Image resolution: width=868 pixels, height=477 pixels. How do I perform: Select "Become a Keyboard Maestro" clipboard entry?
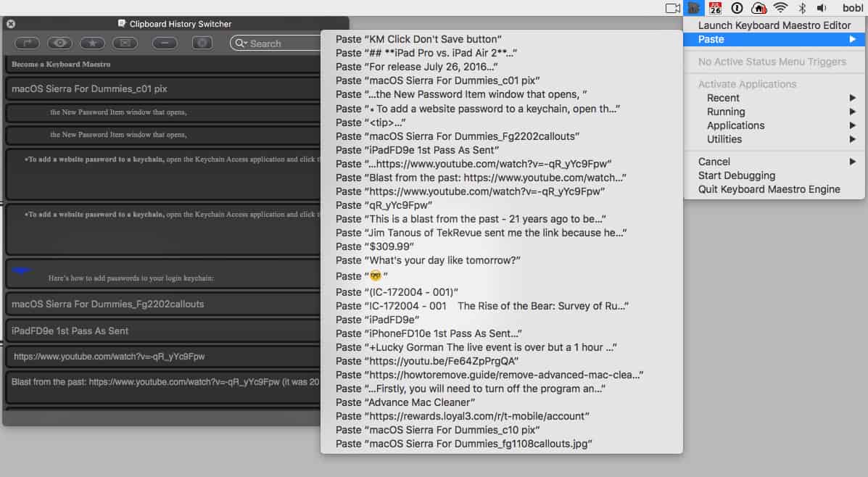(x=163, y=65)
